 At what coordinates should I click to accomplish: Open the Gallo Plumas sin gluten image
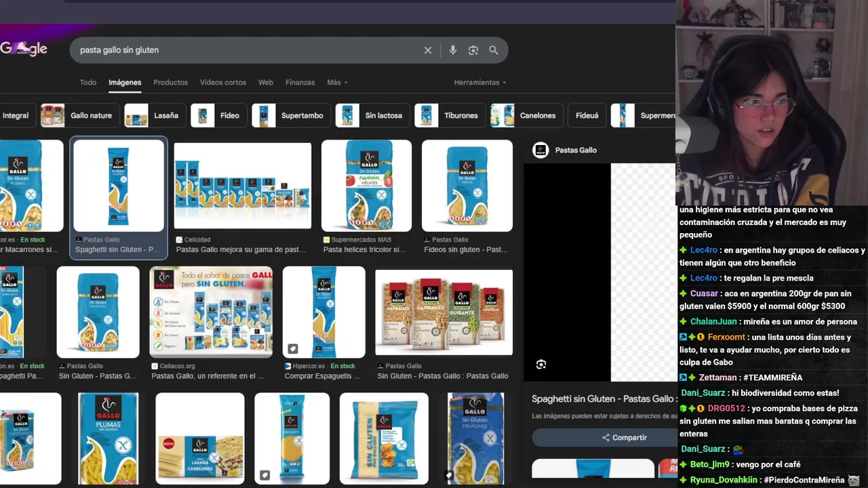click(108, 439)
